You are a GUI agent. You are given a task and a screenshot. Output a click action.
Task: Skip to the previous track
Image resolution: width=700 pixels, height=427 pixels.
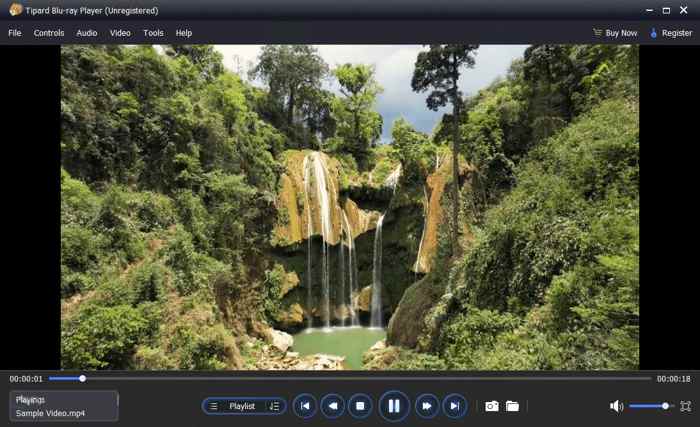[x=305, y=406]
